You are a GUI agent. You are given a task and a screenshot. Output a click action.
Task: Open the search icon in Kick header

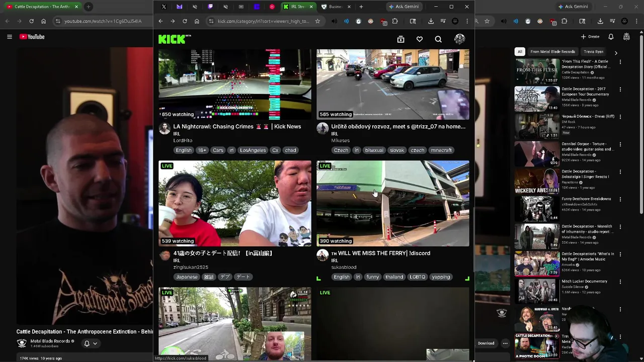(x=438, y=39)
